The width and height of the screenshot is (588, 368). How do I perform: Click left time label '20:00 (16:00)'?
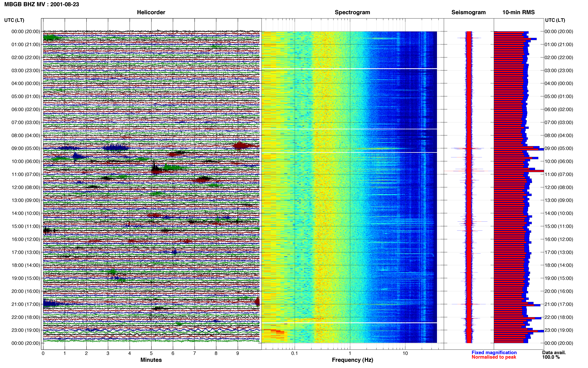26,291
